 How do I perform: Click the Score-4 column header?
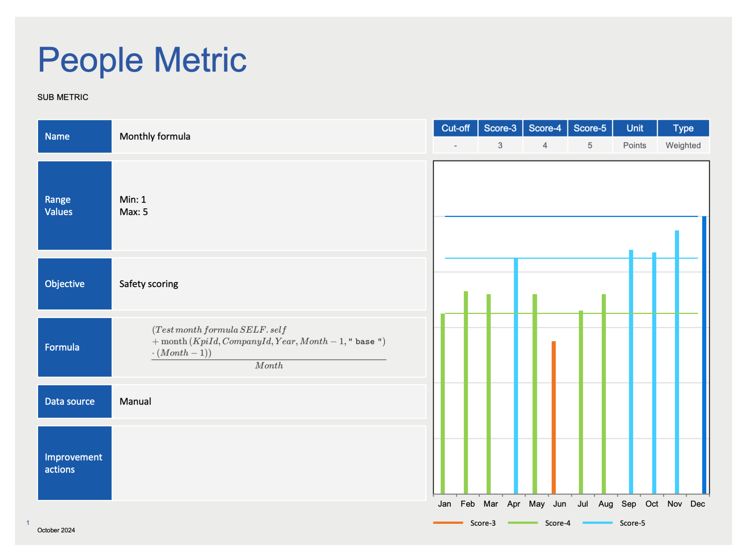[x=545, y=128]
